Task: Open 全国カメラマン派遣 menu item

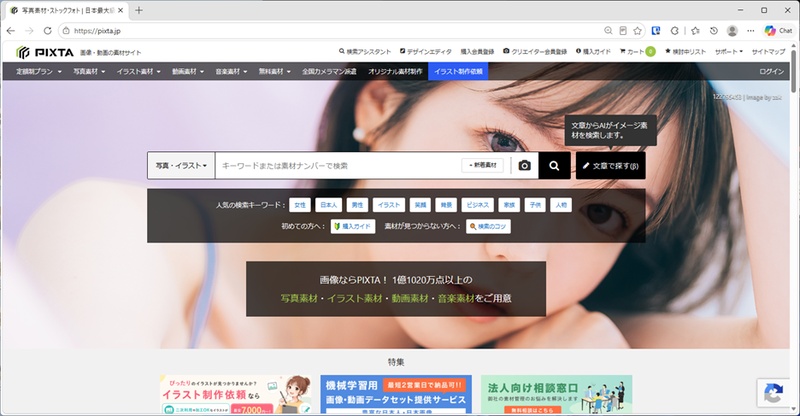Action: pos(329,71)
